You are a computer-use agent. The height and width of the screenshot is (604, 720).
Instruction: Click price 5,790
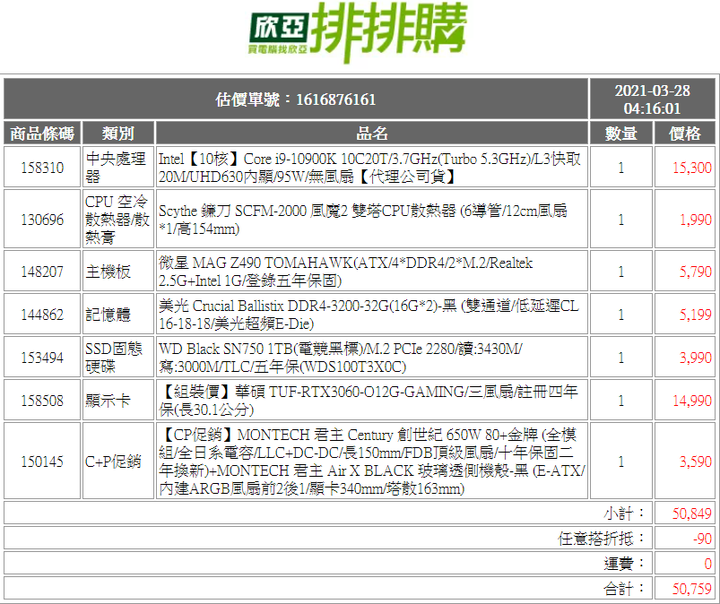click(696, 271)
